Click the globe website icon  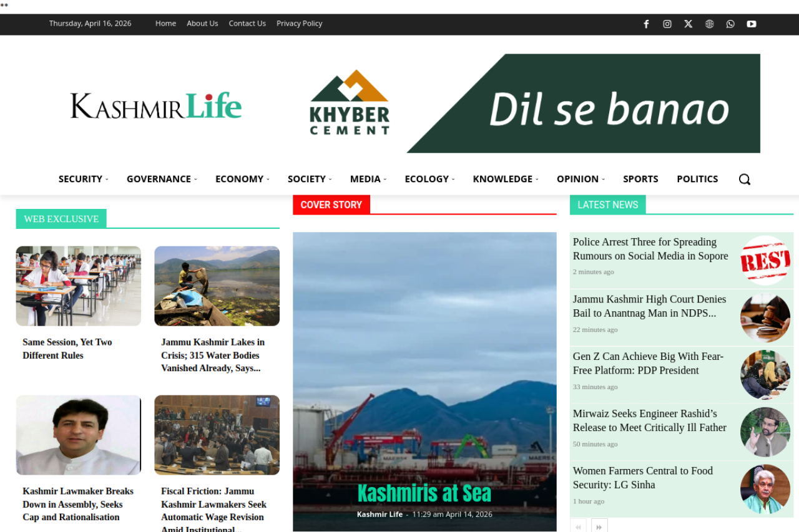[709, 24]
